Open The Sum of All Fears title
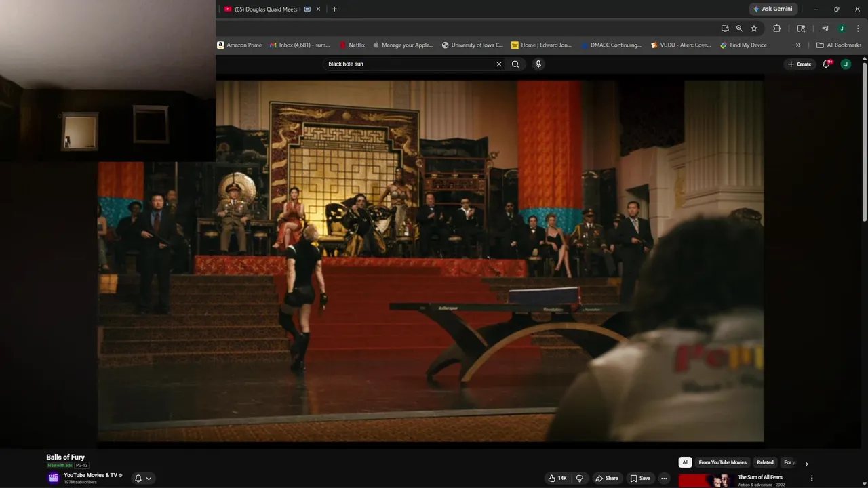 point(760,477)
